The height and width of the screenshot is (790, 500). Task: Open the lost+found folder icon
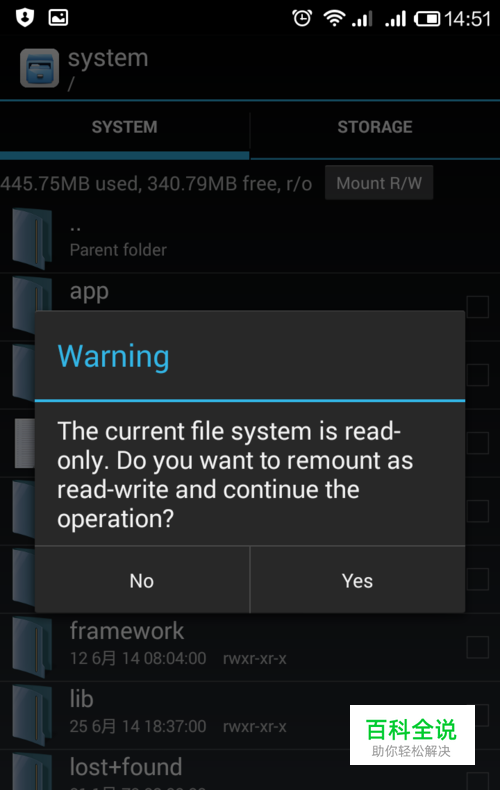tap(32, 772)
